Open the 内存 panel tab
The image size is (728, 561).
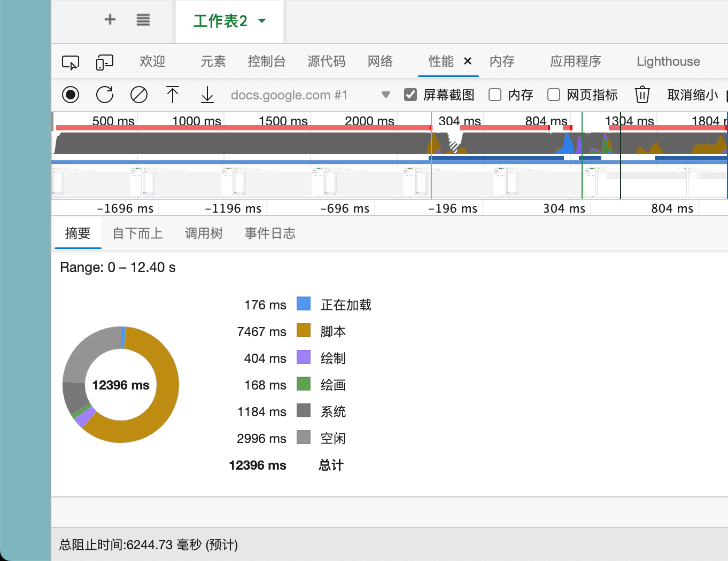(502, 61)
